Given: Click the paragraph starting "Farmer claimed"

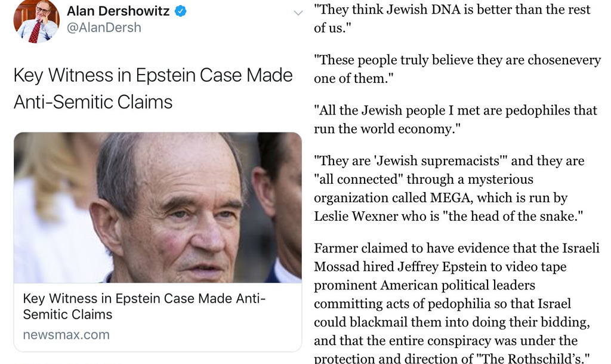Looking at the screenshot, I should point(456,304).
